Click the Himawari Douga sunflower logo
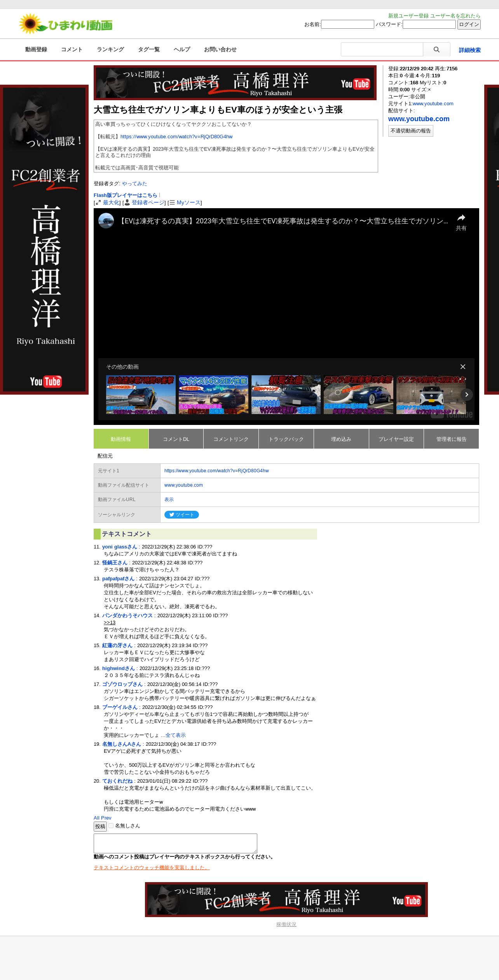Screen dimensions: 499x980 (x=66, y=24)
